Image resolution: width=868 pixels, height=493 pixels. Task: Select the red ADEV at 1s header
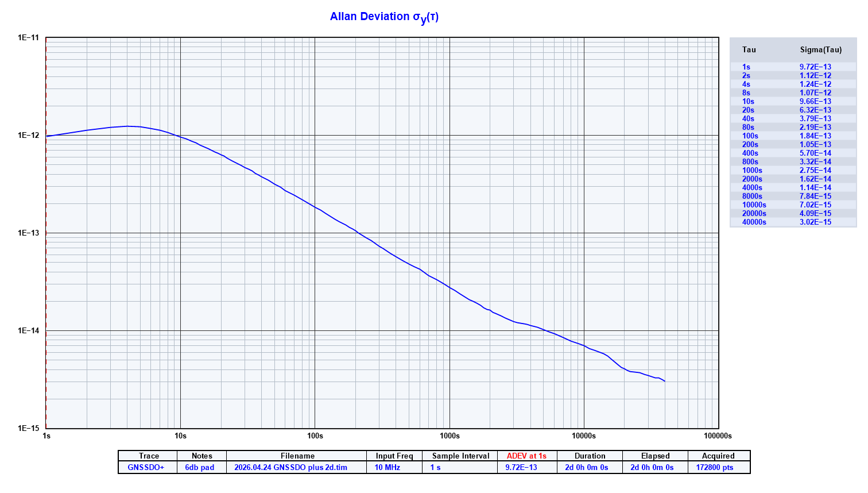click(x=526, y=456)
